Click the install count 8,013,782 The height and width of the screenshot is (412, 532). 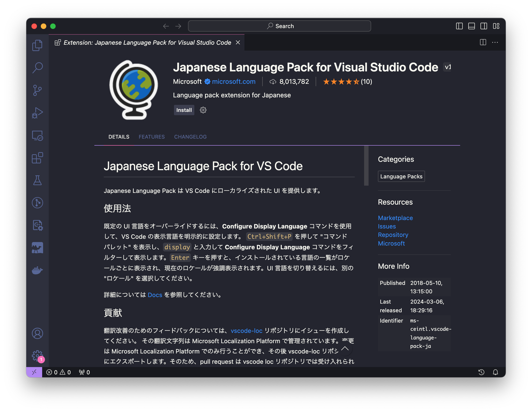(289, 81)
